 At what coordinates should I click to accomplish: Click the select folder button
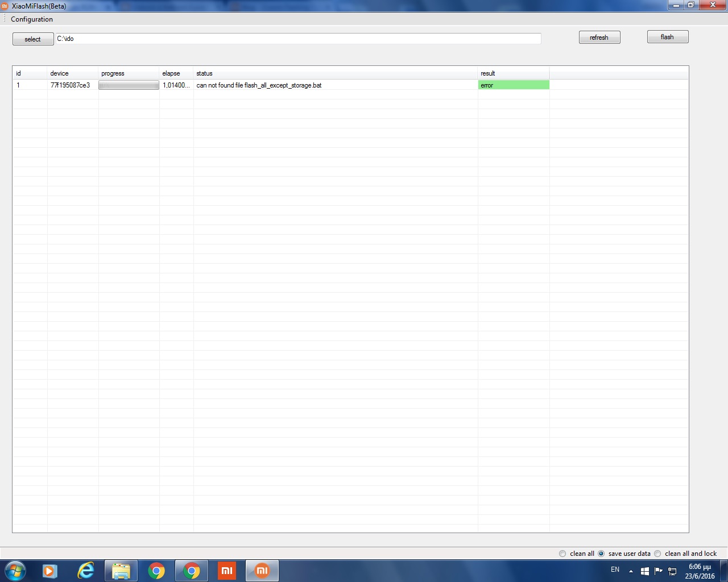(x=33, y=39)
